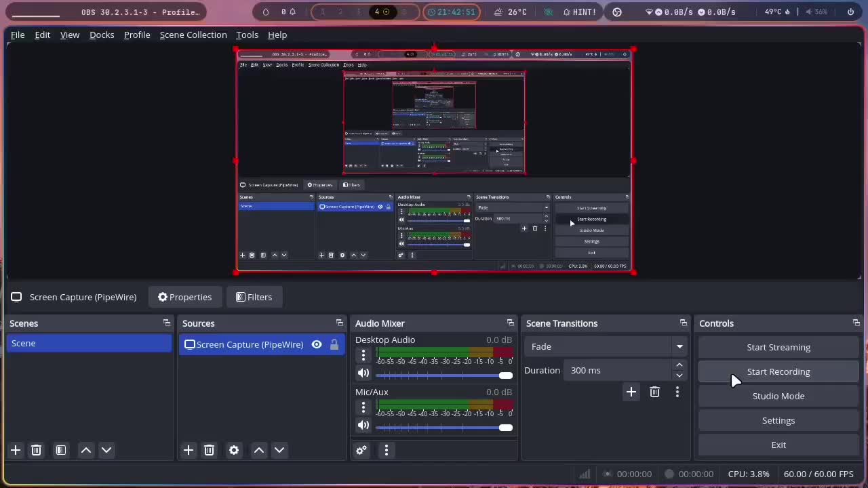Mute Desktop Audio speaker icon
The height and width of the screenshot is (488, 868).
click(x=363, y=373)
